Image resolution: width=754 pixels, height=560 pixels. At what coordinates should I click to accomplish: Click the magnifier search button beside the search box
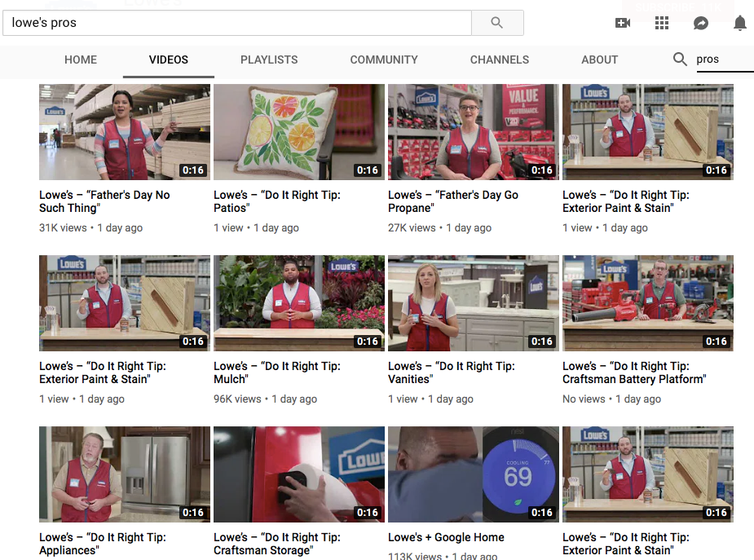click(497, 23)
